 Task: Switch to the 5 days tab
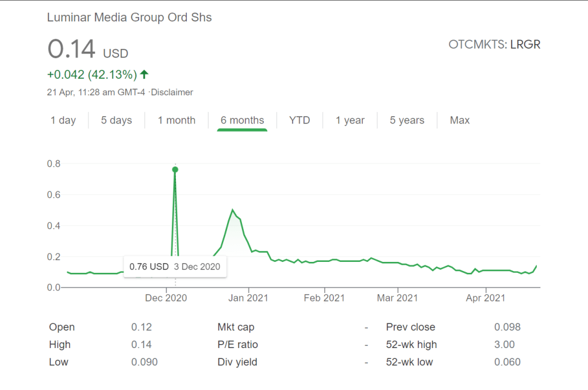click(117, 120)
